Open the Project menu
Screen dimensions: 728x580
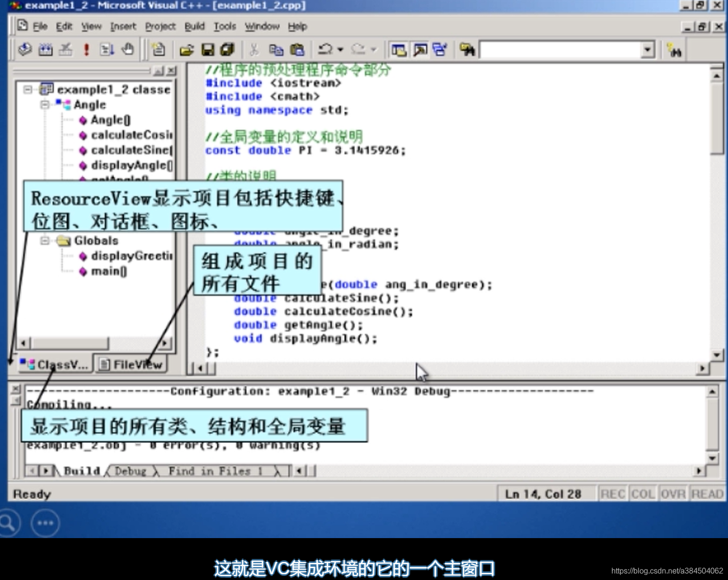[x=160, y=26]
